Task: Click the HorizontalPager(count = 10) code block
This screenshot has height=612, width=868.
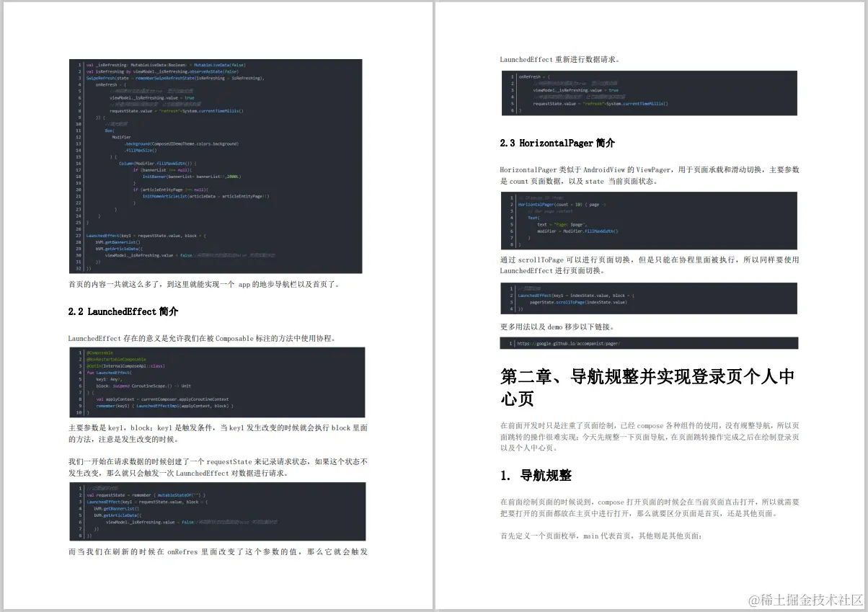Action: 649,221
